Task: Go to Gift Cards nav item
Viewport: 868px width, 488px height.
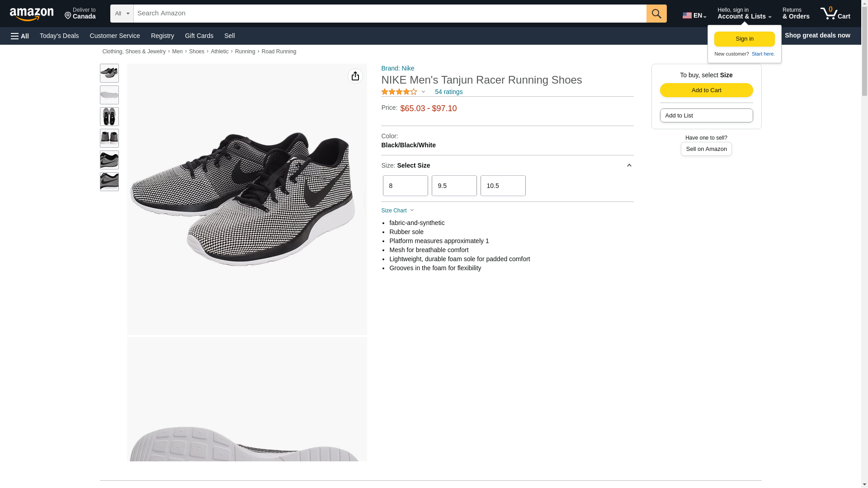Action: (x=199, y=36)
